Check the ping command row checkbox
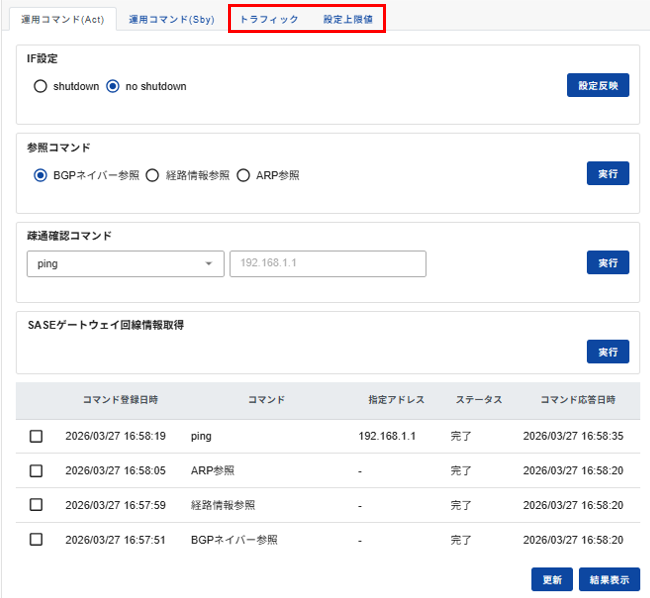Screen dimensions: 650x598 point(36,436)
